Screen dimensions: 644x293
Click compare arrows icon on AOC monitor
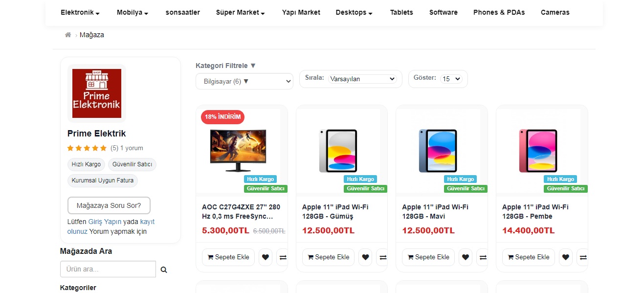tap(283, 257)
